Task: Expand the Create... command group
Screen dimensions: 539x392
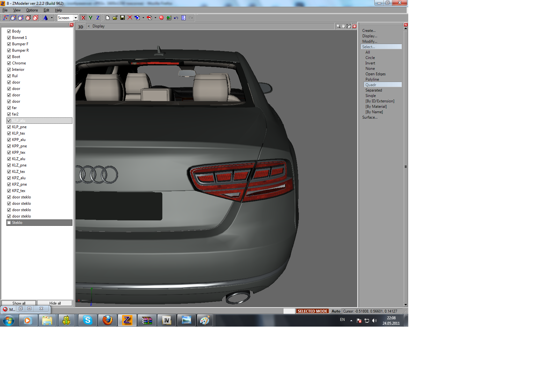Action: click(369, 31)
